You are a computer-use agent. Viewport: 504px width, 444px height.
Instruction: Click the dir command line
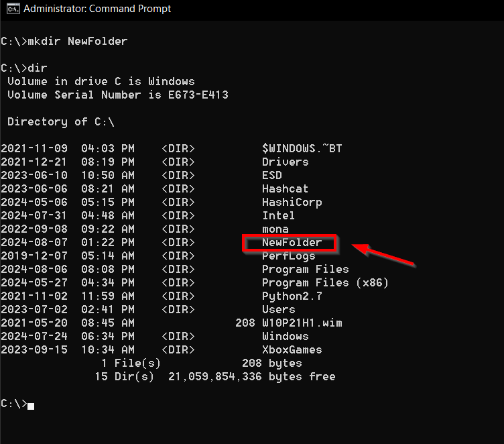[24, 68]
